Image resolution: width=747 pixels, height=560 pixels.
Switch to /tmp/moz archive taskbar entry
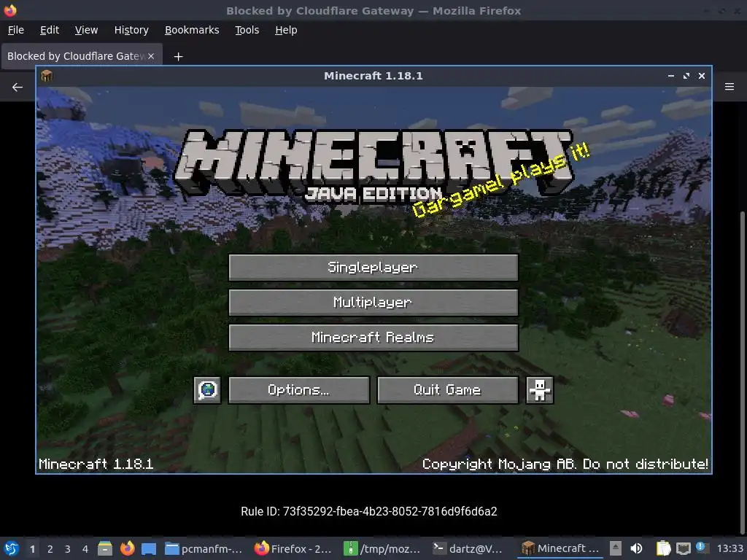[381, 548]
